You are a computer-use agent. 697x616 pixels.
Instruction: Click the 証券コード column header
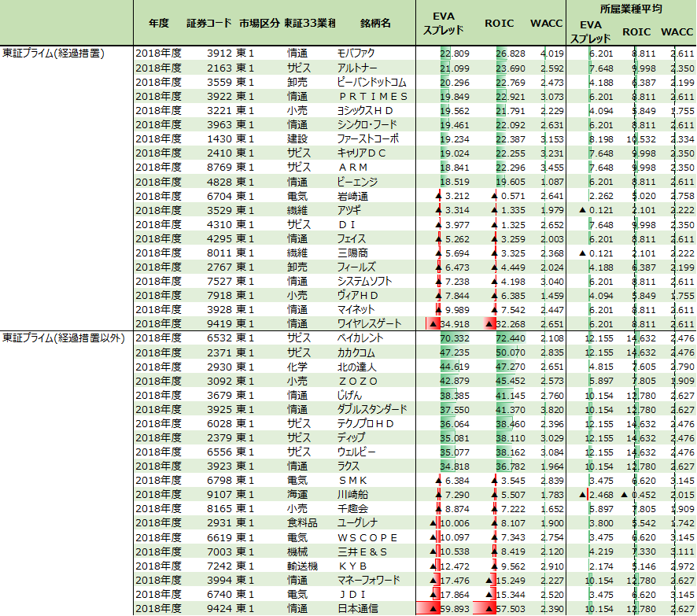pos(208,24)
